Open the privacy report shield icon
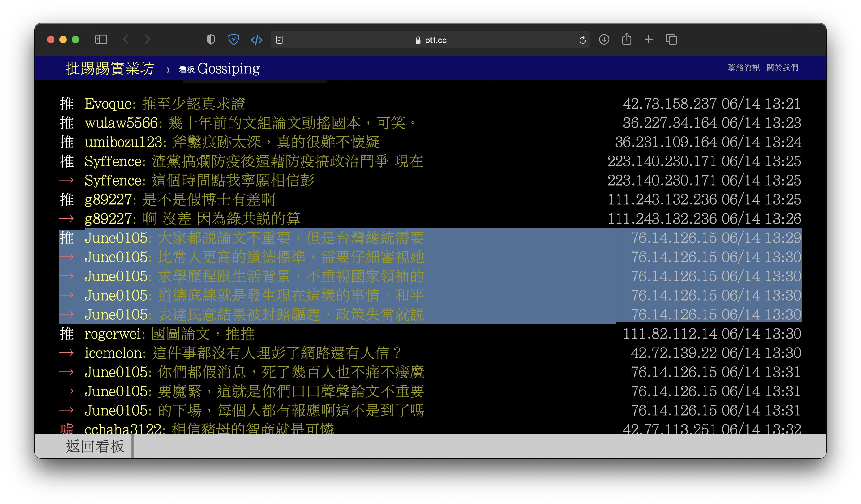Viewport: 861px width, 504px height. click(x=211, y=40)
